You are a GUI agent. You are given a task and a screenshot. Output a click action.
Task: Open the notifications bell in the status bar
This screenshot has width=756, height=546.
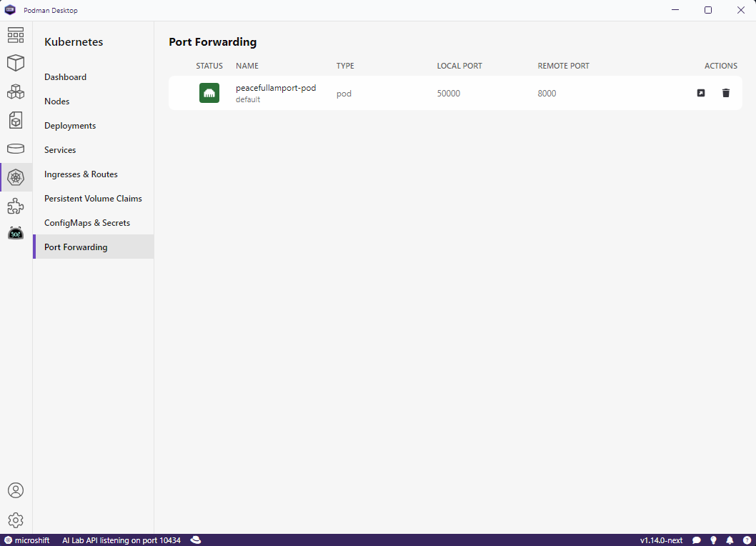coord(730,540)
